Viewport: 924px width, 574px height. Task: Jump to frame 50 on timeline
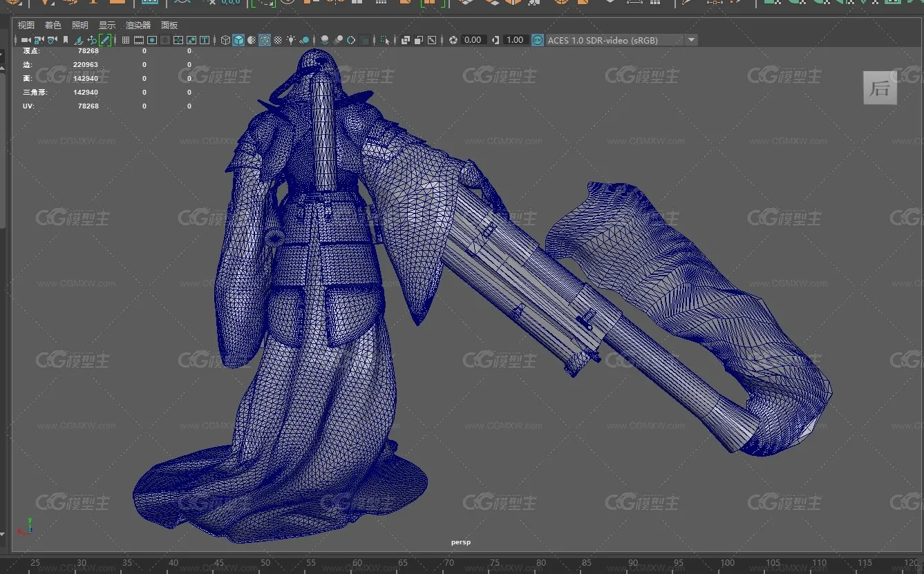(x=265, y=563)
